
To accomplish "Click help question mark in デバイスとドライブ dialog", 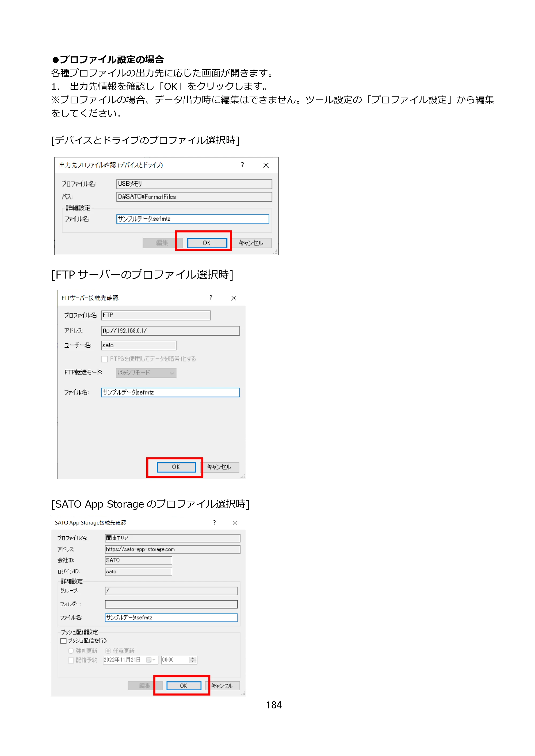I will 242,165.
